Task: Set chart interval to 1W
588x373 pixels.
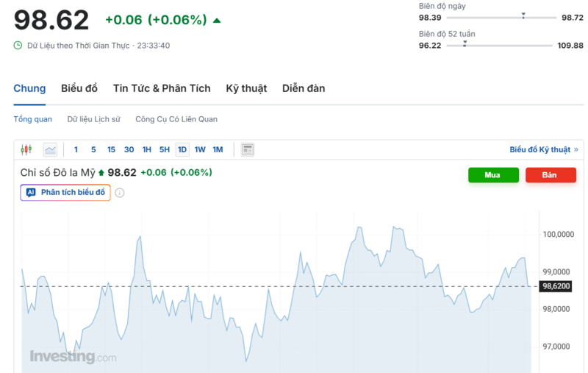Action: coord(200,149)
